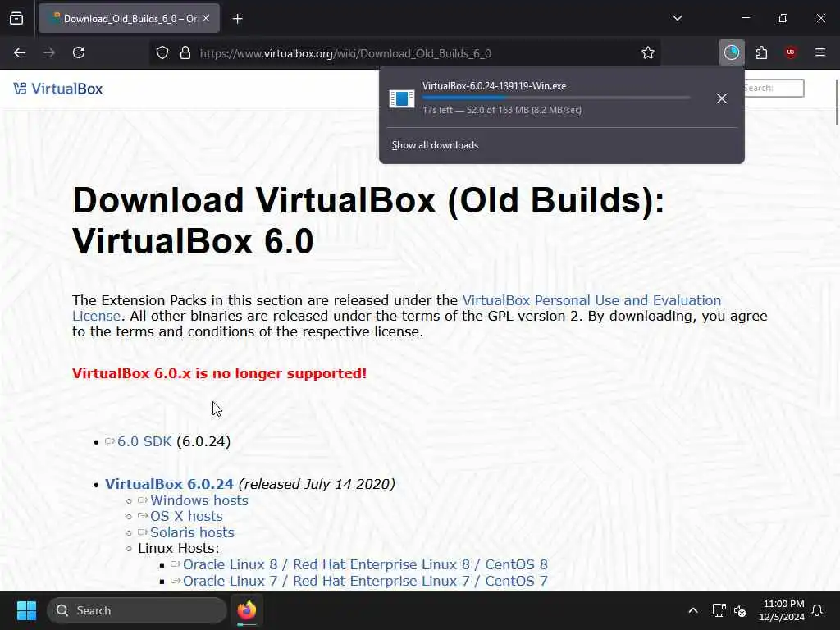840x630 pixels.
Task: Open Firefox View tab overview
Action: click(x=16, y=18)
